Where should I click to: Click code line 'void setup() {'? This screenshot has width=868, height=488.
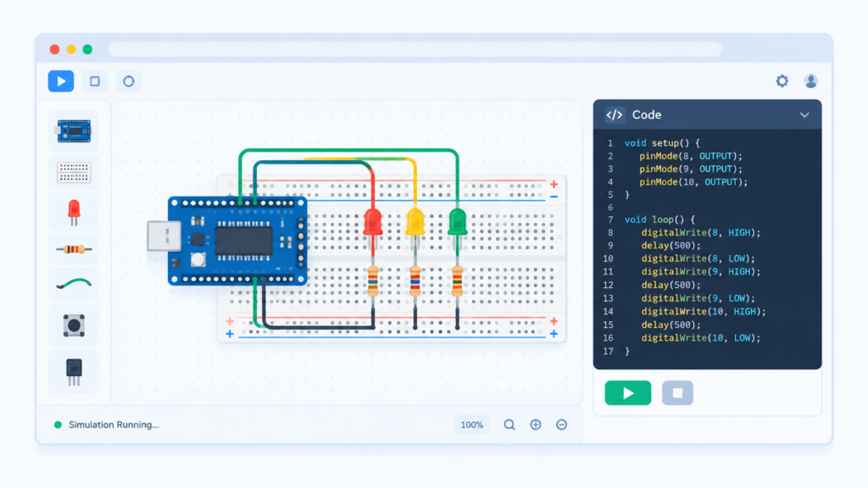(662, 142)
